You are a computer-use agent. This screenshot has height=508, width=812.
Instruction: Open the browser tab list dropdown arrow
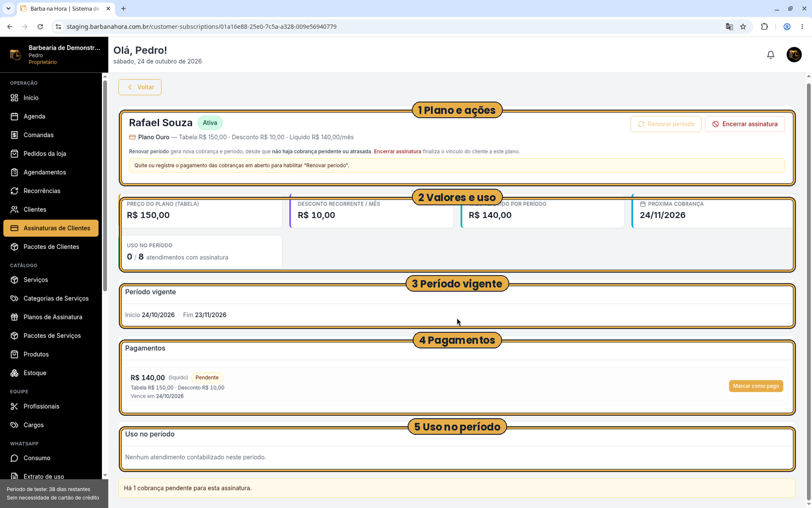(x=8, y=9)
